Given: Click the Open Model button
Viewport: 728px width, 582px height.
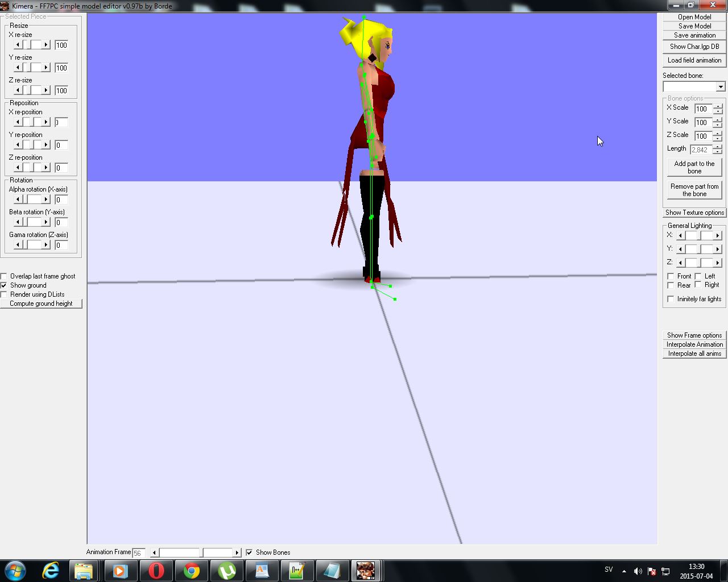Looking at the screenshot, I should coord(694,17).
